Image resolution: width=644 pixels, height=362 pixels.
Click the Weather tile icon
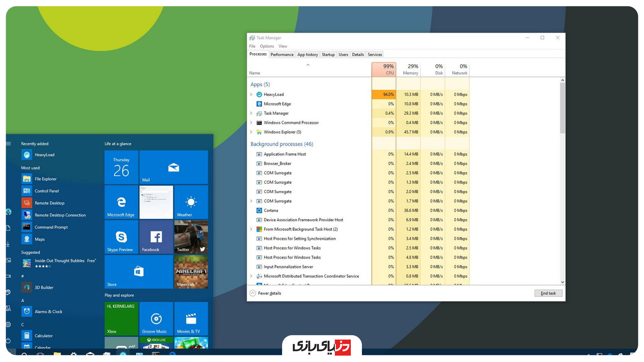(x=191, y=202)
